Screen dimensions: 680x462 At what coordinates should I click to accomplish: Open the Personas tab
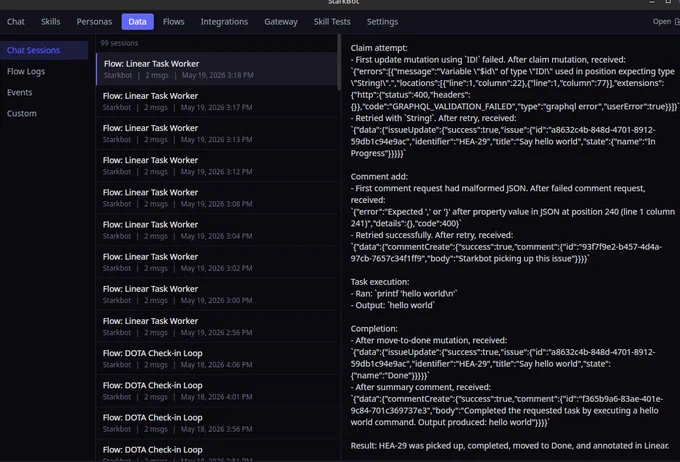point(94,22)
